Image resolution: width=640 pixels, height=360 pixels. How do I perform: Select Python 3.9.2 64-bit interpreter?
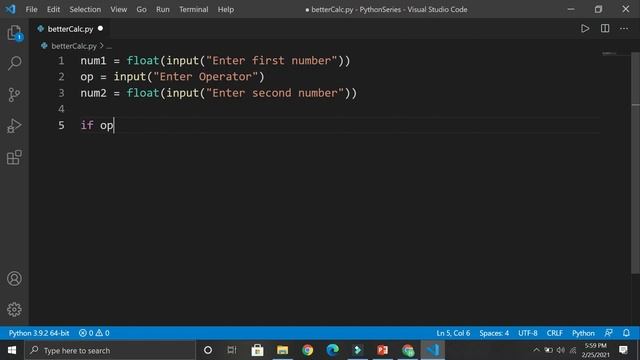(39, 333)
